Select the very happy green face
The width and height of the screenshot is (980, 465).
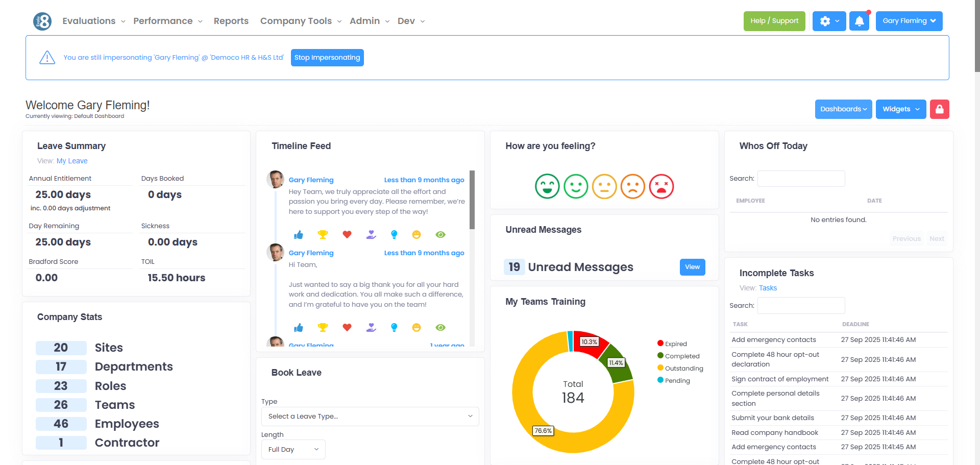547,186
